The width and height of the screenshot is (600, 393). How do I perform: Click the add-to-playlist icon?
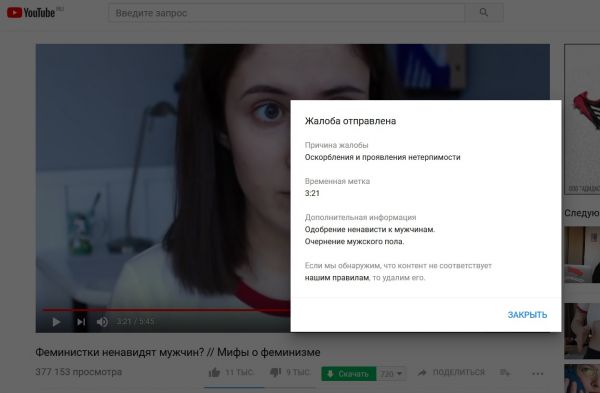pyautogui.click(x=505, y=372)
